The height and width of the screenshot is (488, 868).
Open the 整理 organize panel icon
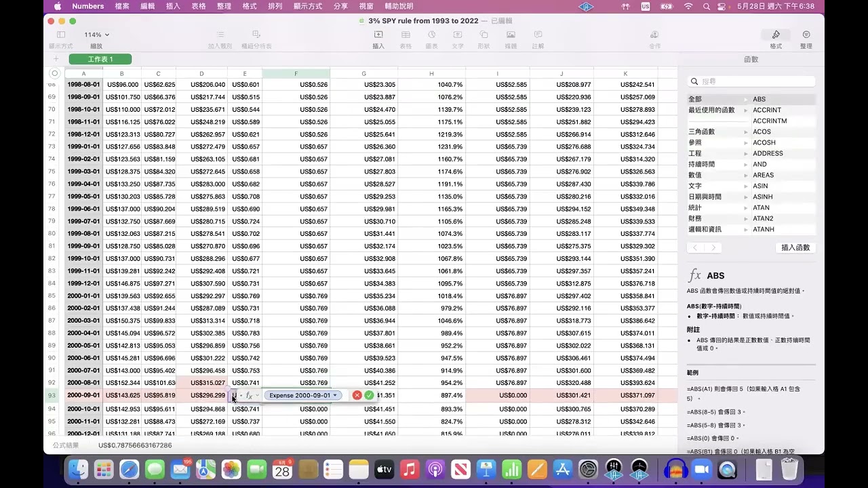point(806,35)
